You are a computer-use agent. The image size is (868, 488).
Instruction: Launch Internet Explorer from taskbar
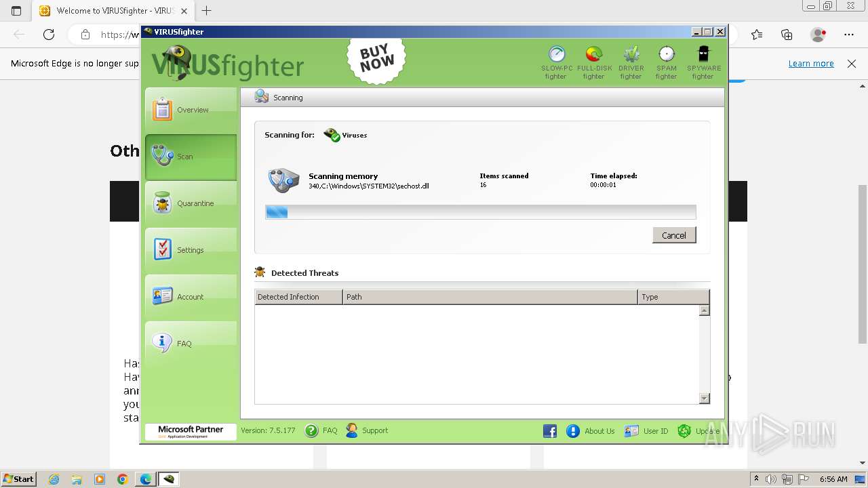pos(54,479)
